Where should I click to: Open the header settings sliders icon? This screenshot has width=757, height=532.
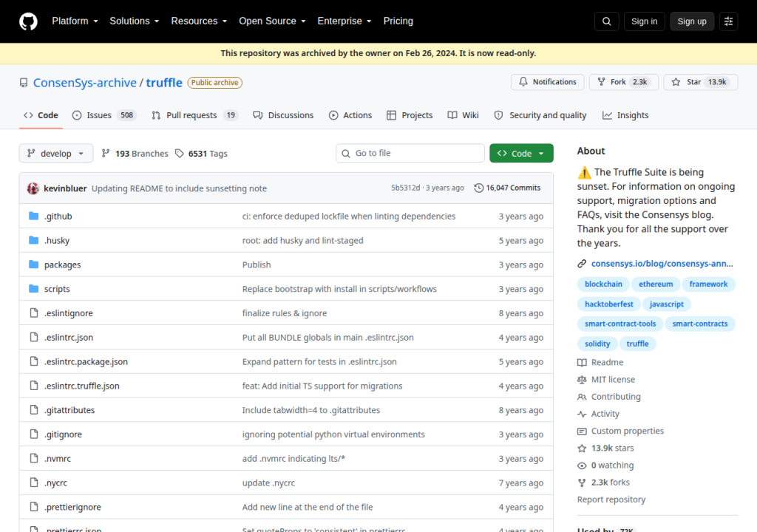point(728,21)
